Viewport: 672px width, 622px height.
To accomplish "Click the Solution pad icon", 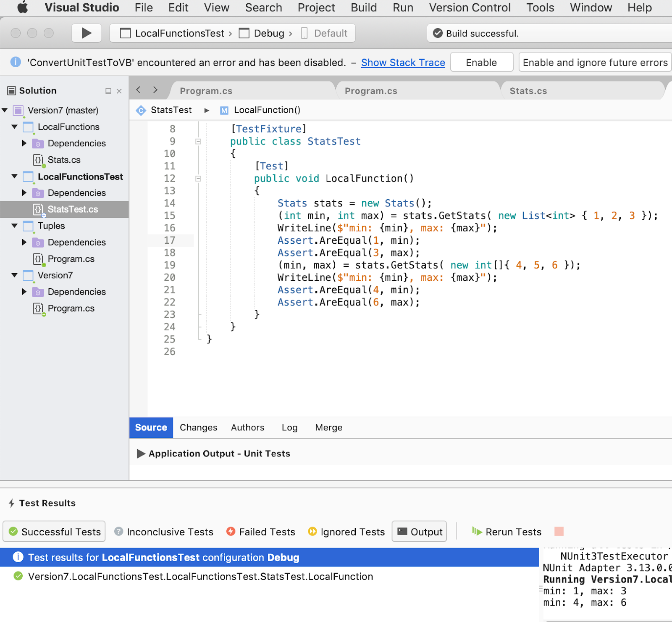I will pyautogui.click(x=12, y=90).
